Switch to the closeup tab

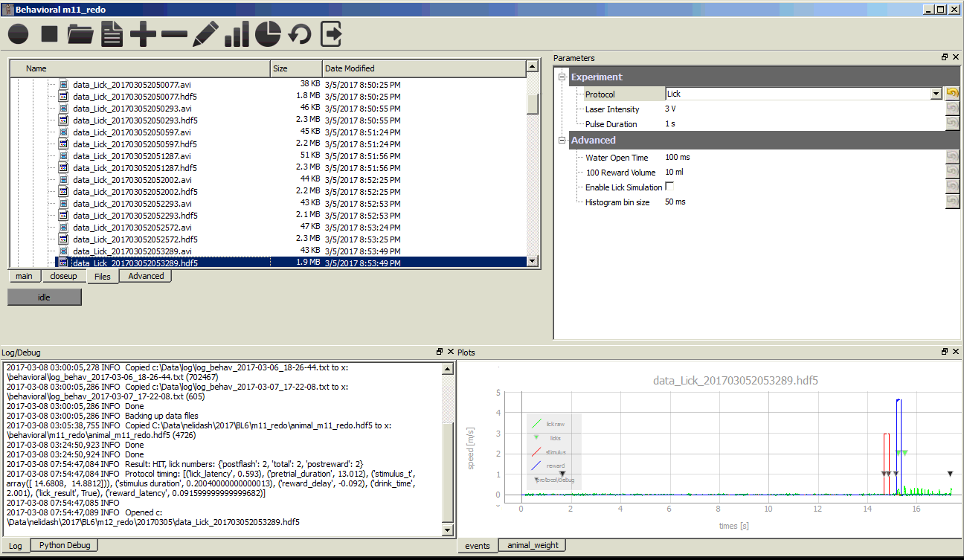coord(63,276)
